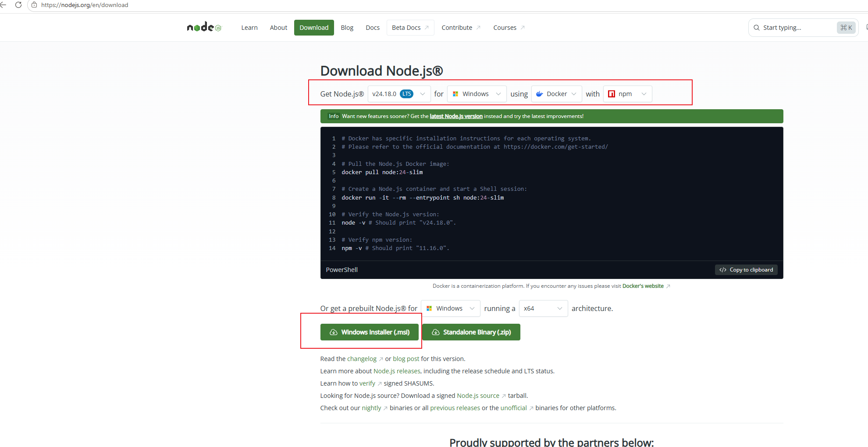Image resolution: width=868 pixels, height=447 pixels.
Task: Download the Standalone Binary (.zip)
Action: [x=471, y=332]
